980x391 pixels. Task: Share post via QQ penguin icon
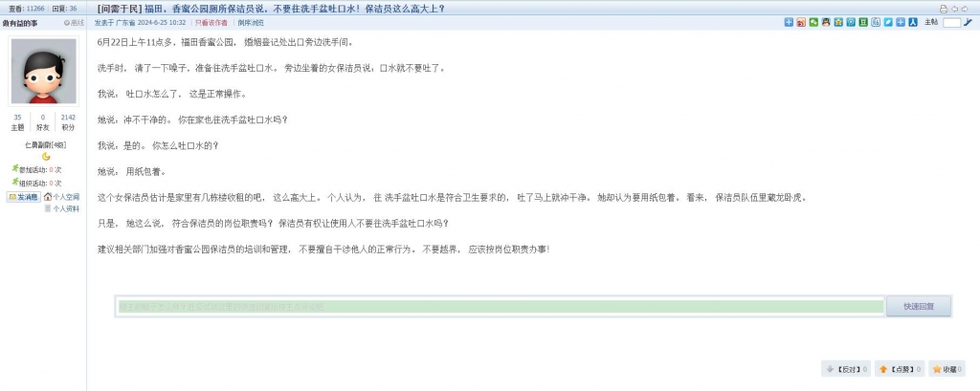click(x=826, y=22)
